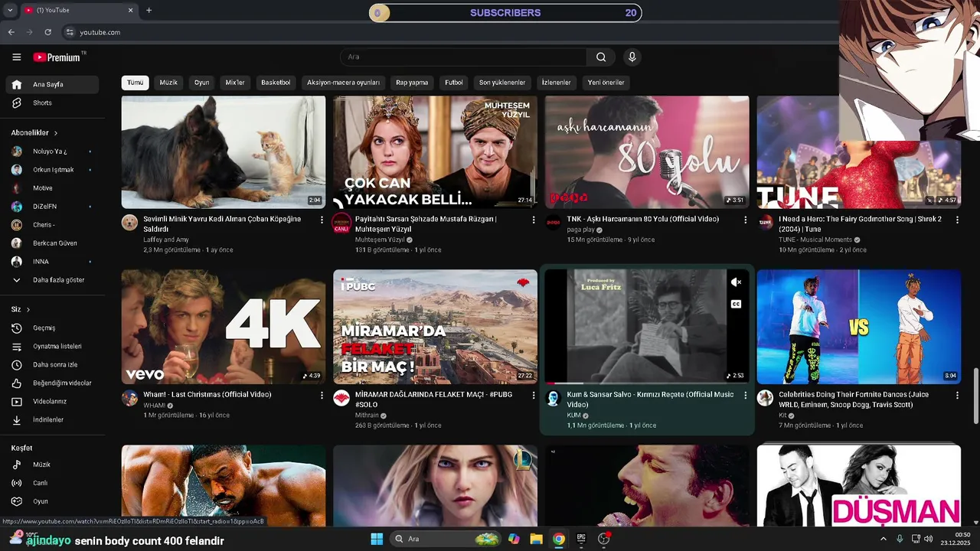Open the Windows Start menu
Image resolution: width=980 pixels, height=551 pixels.
377,539
